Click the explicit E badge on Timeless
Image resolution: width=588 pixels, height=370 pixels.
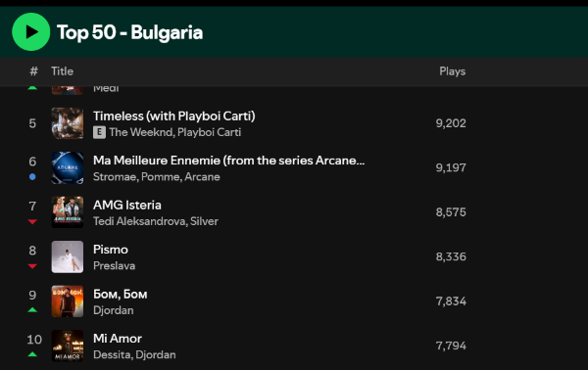click(x=99, y=132)
